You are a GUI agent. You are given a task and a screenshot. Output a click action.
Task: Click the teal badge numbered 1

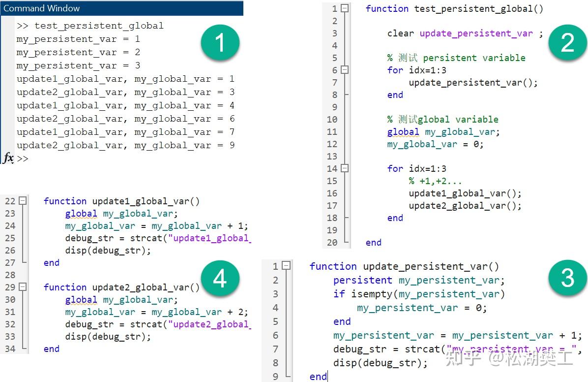click(x=220, y=43)
